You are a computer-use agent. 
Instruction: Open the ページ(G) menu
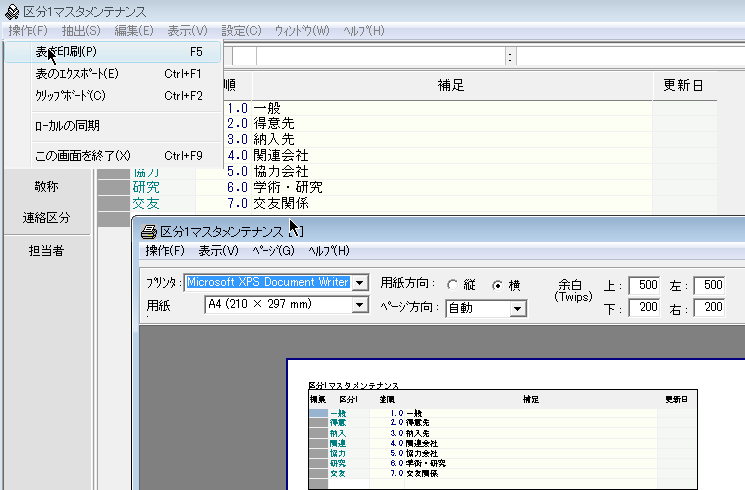pyautogui.click(x=273, y=251)
